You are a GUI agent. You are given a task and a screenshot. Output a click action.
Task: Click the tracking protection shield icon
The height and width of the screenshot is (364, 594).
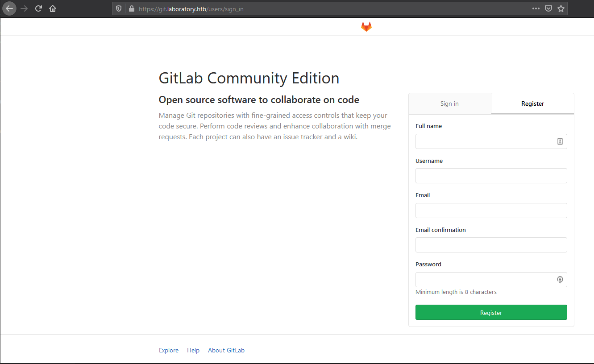[119, 8]
